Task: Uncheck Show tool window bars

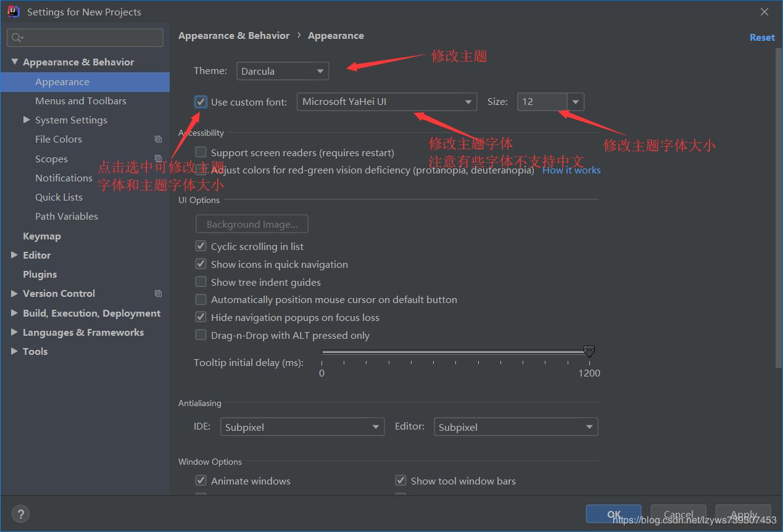Action: point(400,480)
